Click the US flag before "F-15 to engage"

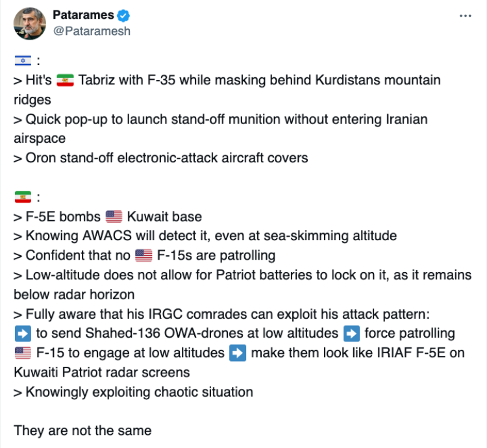(x=21, y=353)
